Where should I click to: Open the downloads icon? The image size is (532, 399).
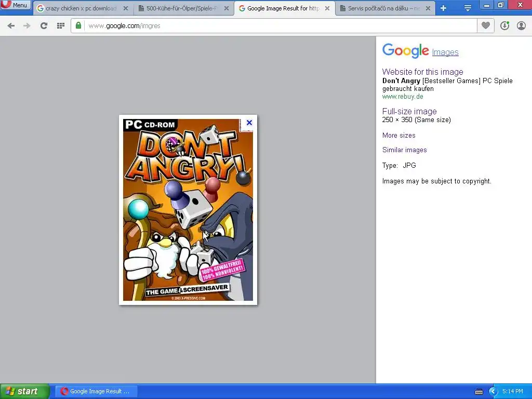click(504, 26)
